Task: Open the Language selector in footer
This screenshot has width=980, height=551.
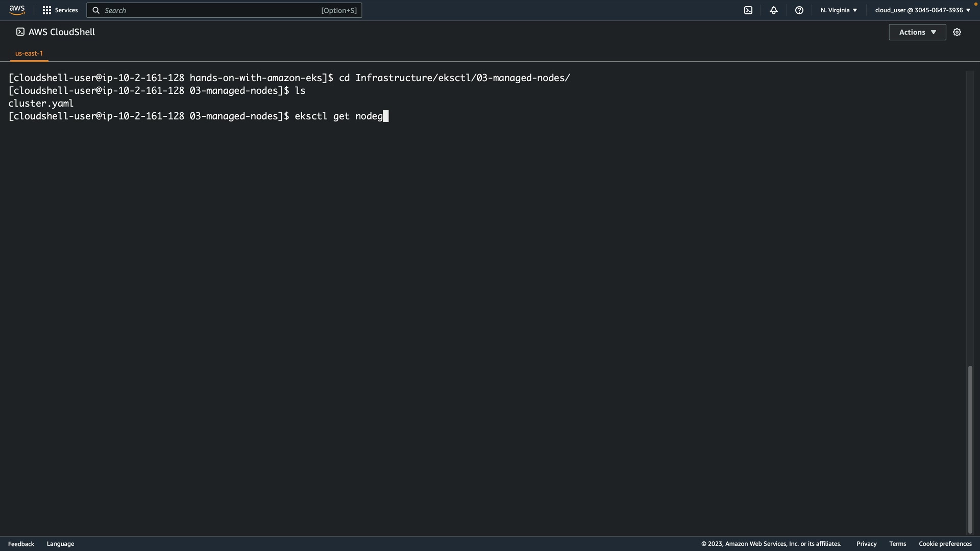Action: tap(60, 544)
